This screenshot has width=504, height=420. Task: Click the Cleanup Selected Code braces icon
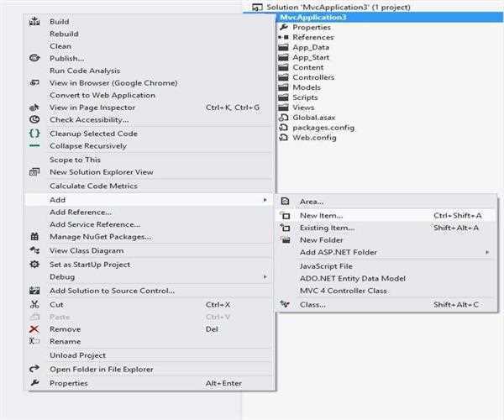34,133
